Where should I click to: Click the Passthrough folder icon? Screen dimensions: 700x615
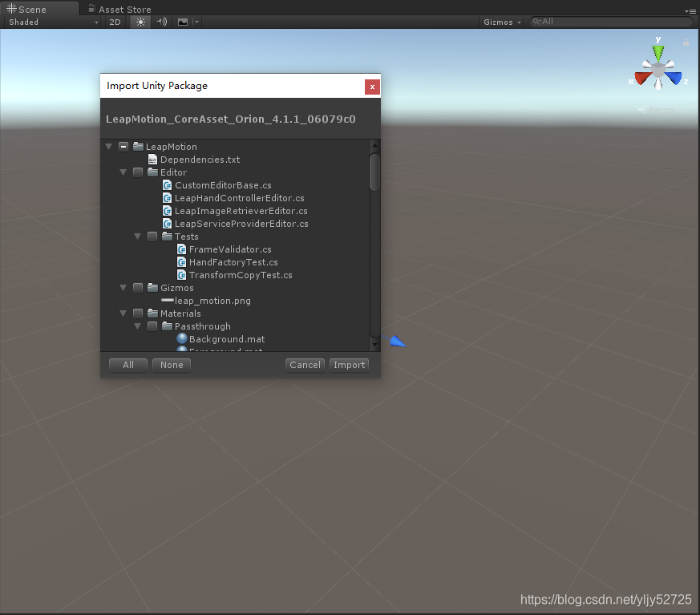click(167, 326)
